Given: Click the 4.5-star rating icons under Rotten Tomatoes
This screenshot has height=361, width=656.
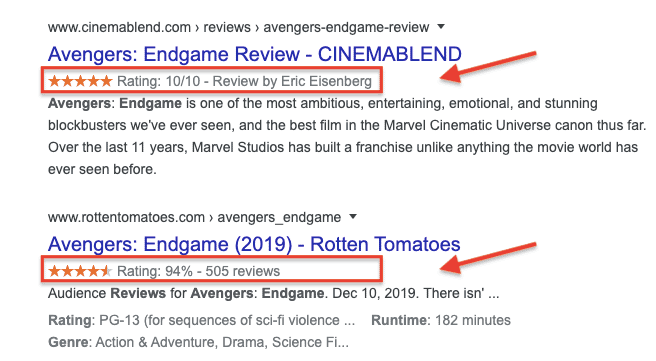Looking at the screenshot, I should pyautogui.click(x=80, y=271).
